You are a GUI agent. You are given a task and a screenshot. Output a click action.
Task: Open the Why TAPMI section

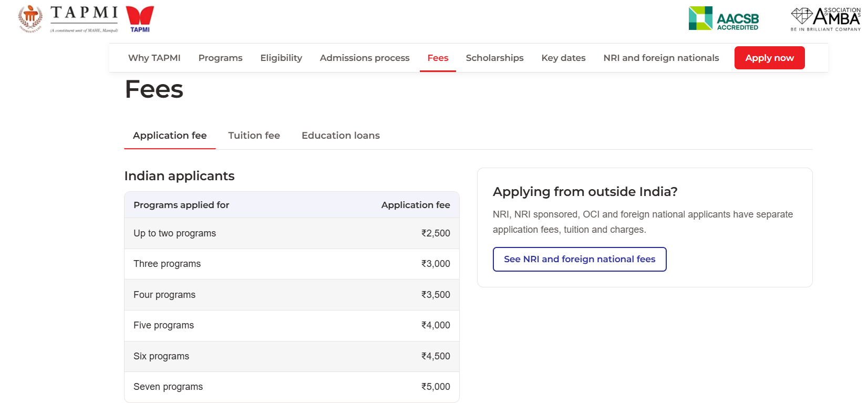tap(154, 58)
